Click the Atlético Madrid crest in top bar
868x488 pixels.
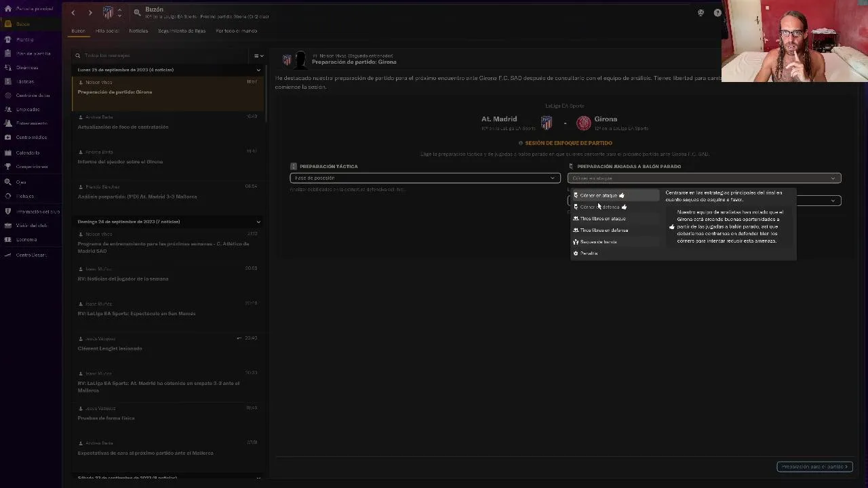pos(108,12)
